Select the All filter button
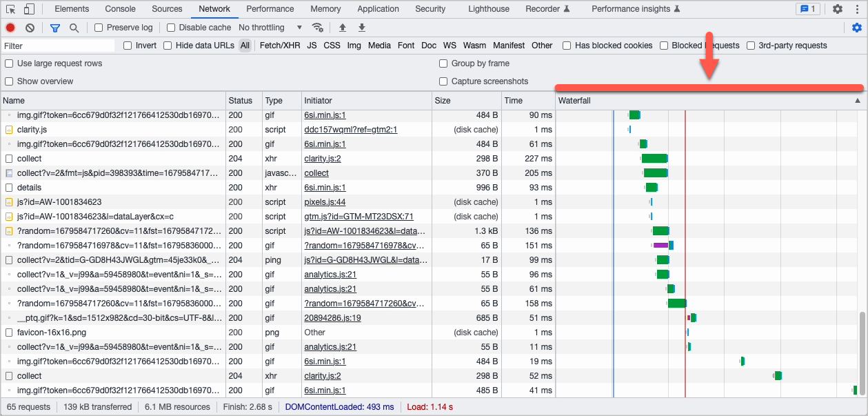The image size is (868, 416). pyautogui.click(x=245, y=46)
